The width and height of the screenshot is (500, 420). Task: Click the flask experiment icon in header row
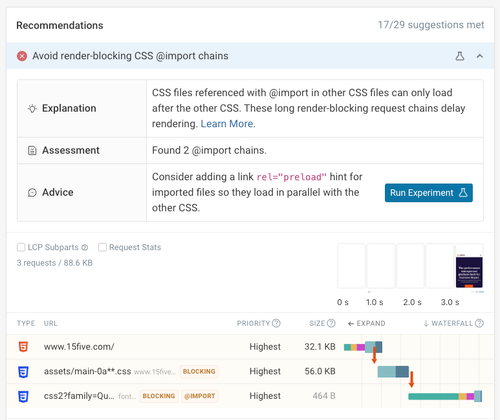[460, 56]
